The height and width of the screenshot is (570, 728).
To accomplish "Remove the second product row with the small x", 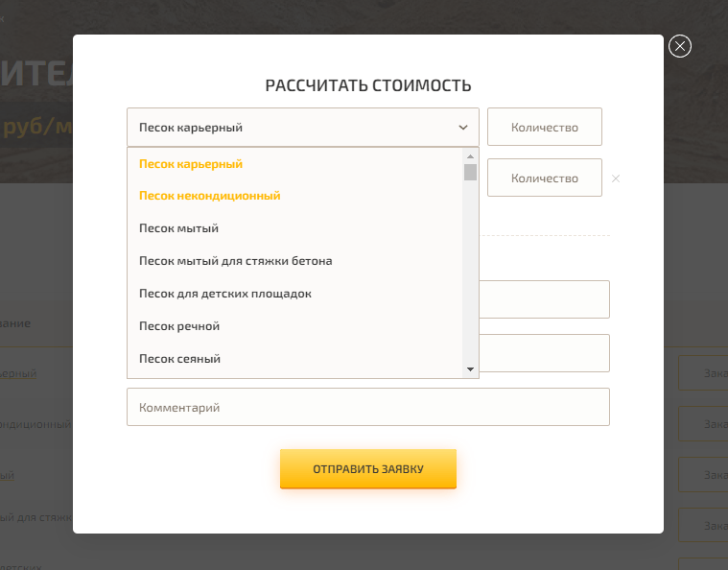I will point(616,178).
